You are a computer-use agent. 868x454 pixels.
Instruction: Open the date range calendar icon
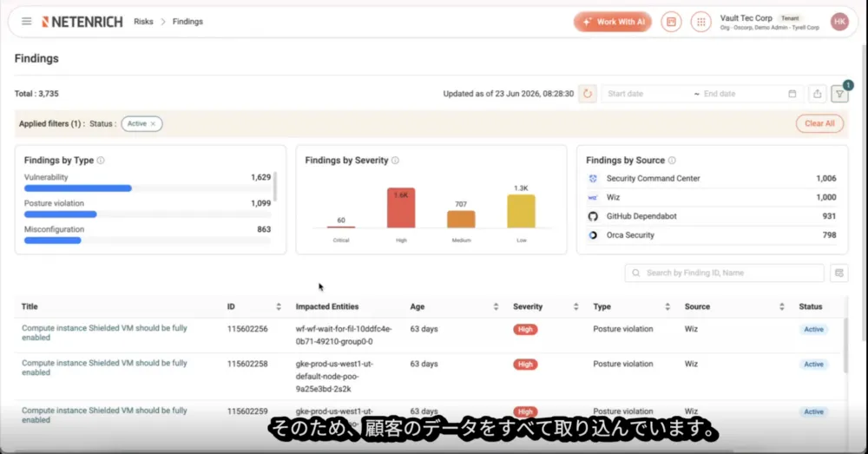pos(792,94)
